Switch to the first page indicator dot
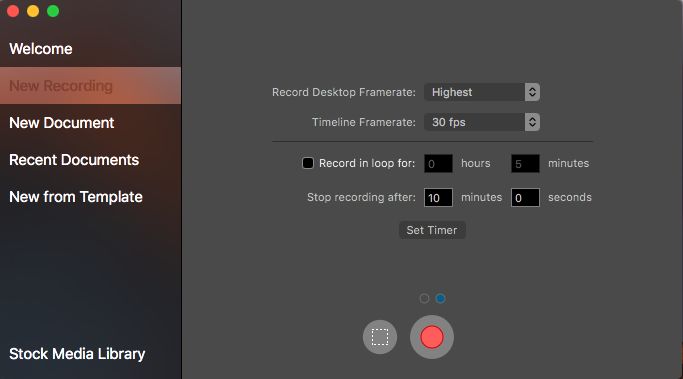 point(424,298)
